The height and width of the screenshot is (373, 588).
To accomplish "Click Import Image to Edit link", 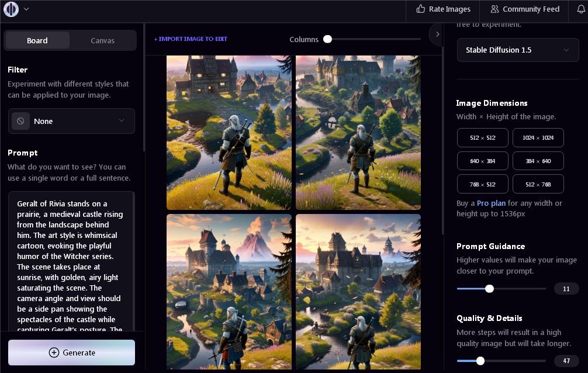I will tap(191, 39).
